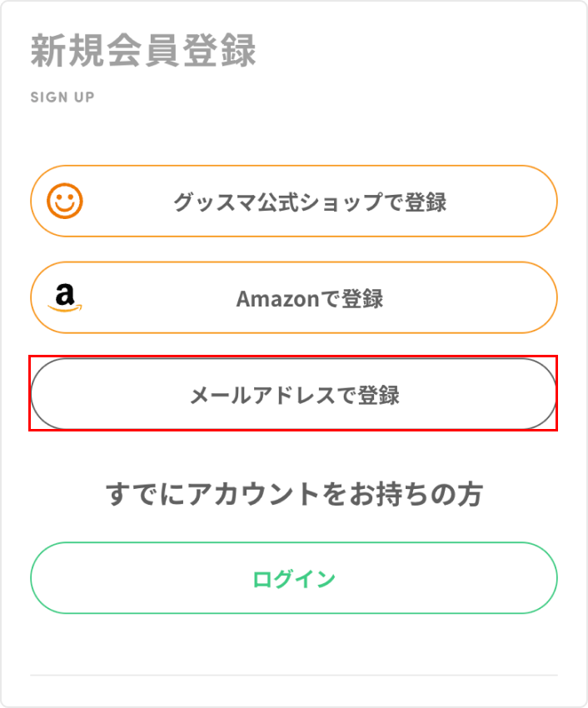Click the グッスマ公式ショップで登録 button
This screenshot has height=708, width=588.
click(293, 201)
